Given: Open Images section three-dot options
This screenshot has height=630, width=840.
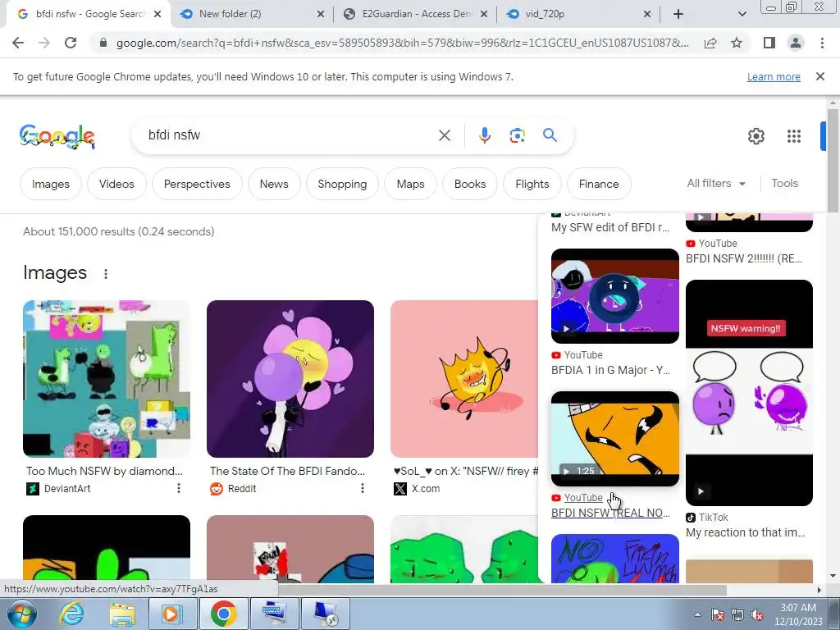Looking at the screenshot, I should point(106,274).
